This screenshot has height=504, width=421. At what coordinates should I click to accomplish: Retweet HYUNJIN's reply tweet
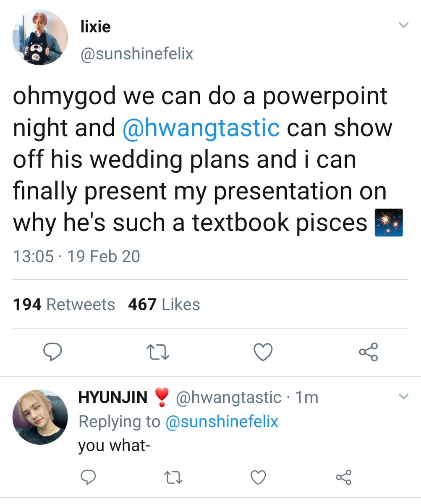[x=173, y=477]
